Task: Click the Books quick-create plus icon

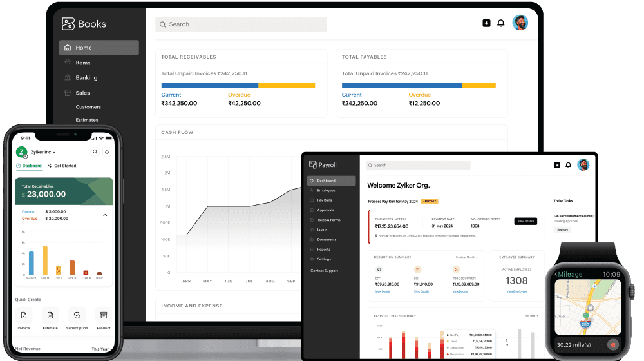Action: point(486,23)
